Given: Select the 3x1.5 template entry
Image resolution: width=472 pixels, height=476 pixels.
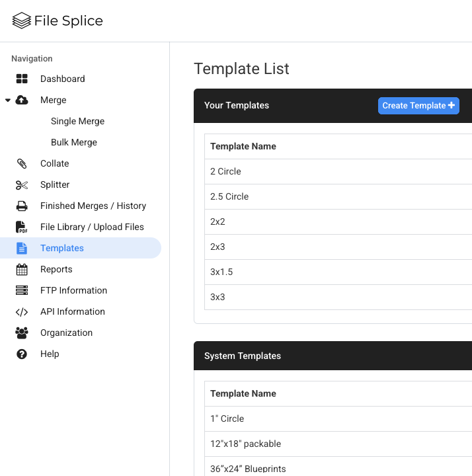Looking at the screenshot, I should coord(221,272).
